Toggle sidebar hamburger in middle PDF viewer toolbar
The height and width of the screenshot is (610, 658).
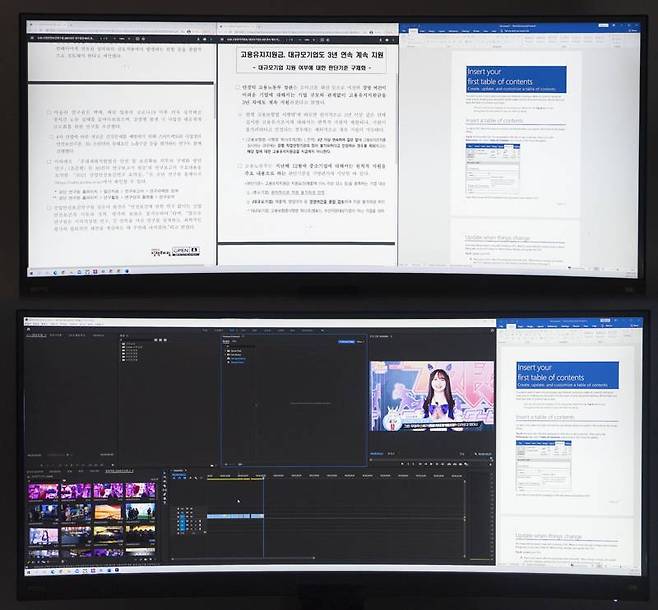tap(222, 39)
